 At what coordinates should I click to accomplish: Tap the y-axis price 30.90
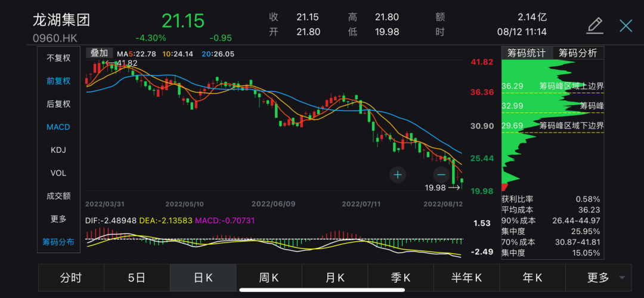pos(482,126)
